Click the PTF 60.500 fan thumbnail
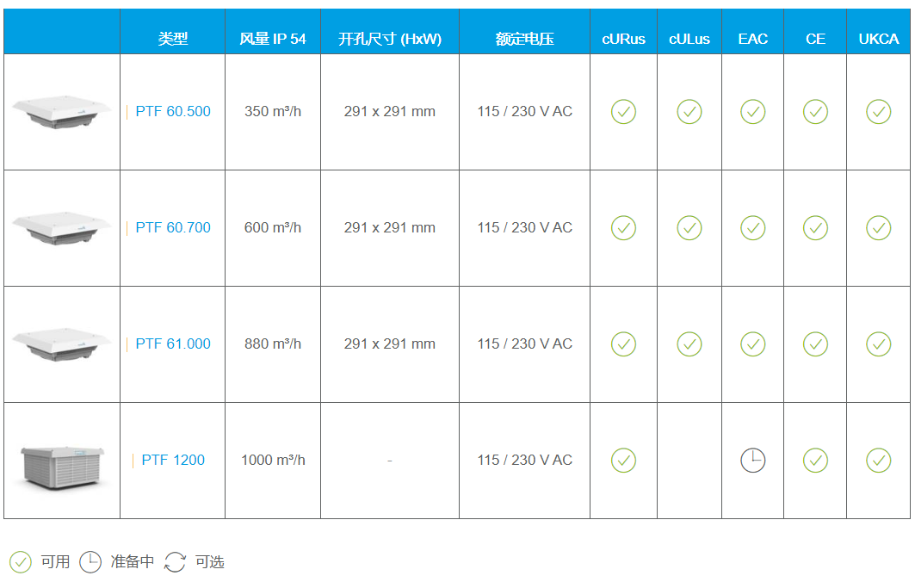This screenshot has width=915, height=588. pyautogui.click(x=62, y=112)
